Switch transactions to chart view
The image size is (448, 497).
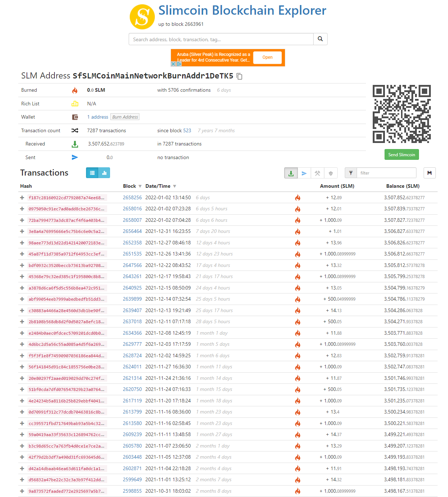point(104,173)
